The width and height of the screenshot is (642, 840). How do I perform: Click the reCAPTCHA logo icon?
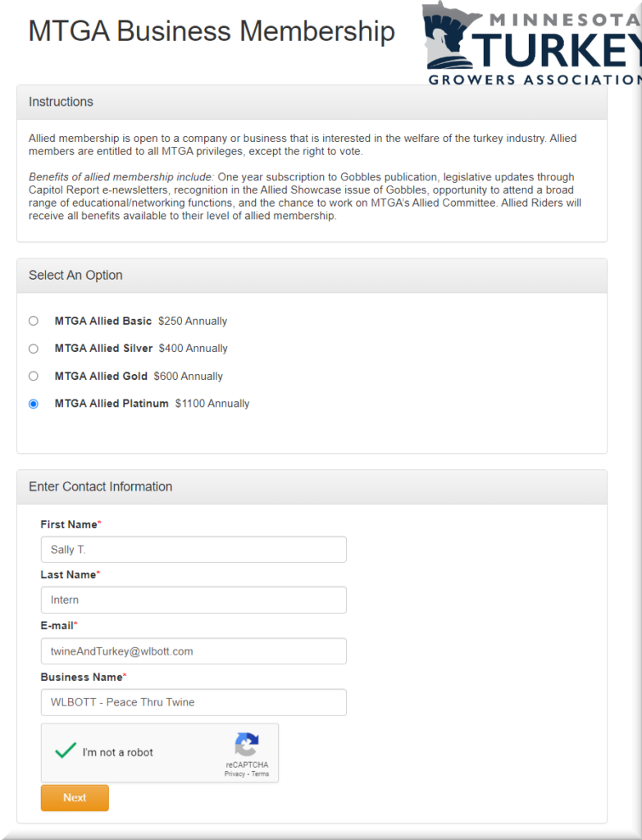[x=247, y=745]
